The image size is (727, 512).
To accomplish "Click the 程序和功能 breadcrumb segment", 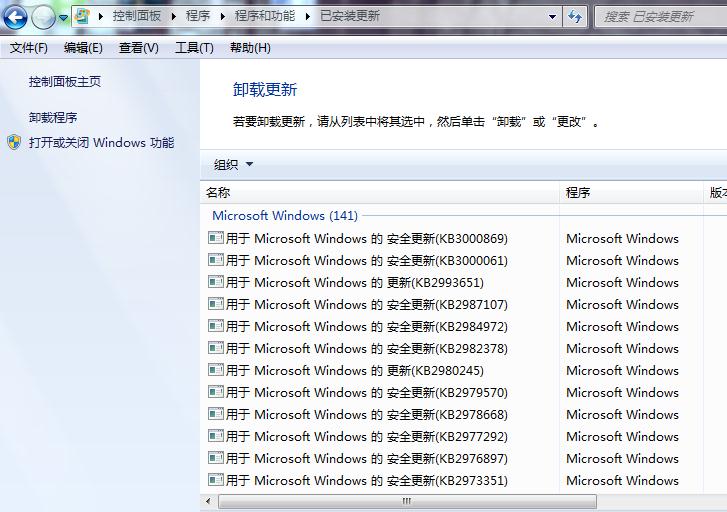I will click(265, 16).
